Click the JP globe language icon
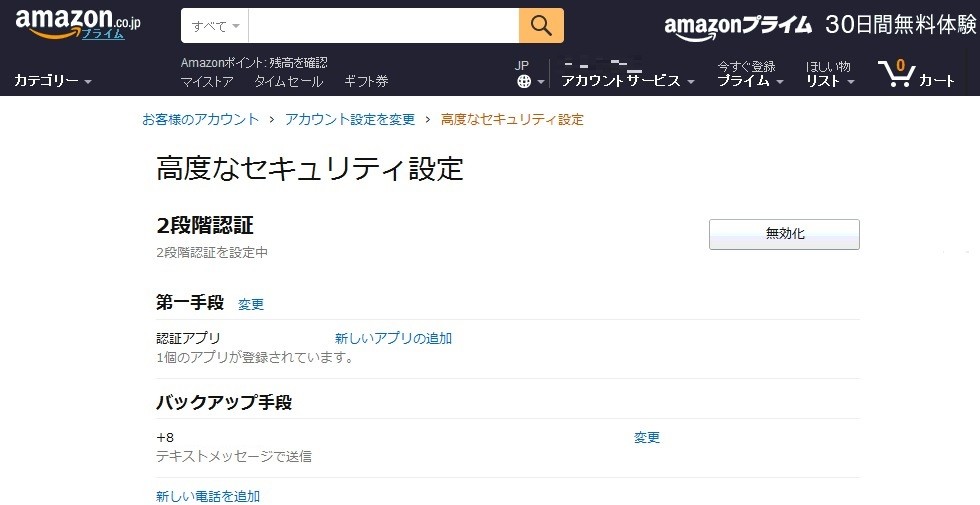980x505 pixels. tap(529, 74)
